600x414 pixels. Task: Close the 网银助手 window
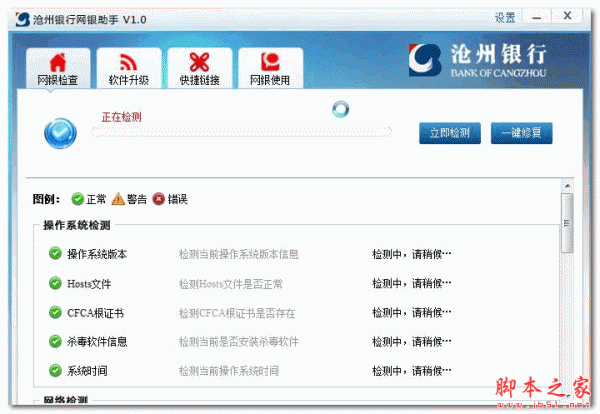click(x=567, y=16)
